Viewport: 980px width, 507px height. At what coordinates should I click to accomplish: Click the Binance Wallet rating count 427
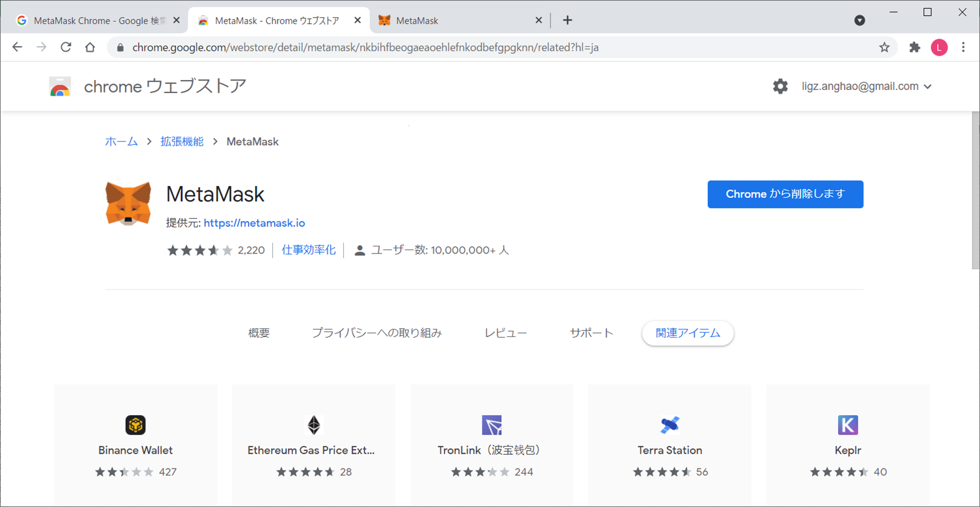coord(167,472)
